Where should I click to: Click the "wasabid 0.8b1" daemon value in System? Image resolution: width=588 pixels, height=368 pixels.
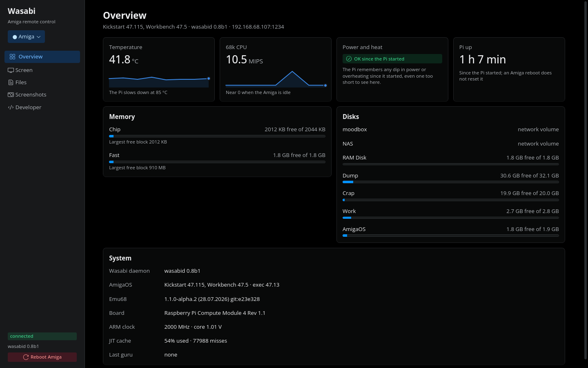pos(182,271)
